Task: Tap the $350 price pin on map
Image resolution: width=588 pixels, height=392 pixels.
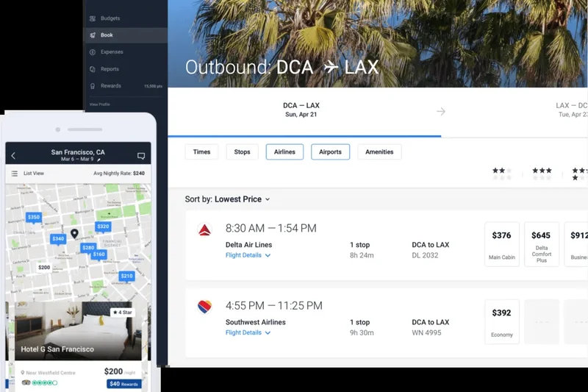Action: (x=34, y=218)
